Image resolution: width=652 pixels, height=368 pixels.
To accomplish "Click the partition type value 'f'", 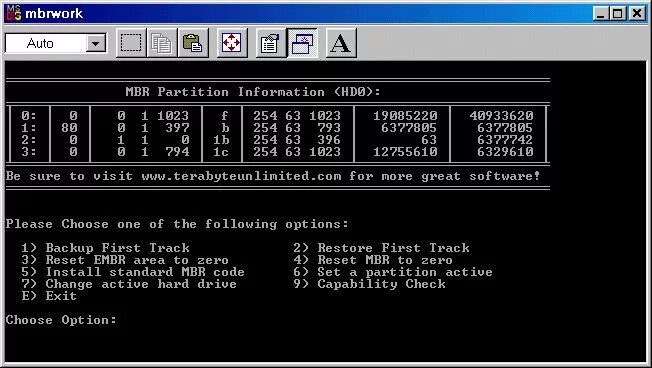I will [225, 116].
